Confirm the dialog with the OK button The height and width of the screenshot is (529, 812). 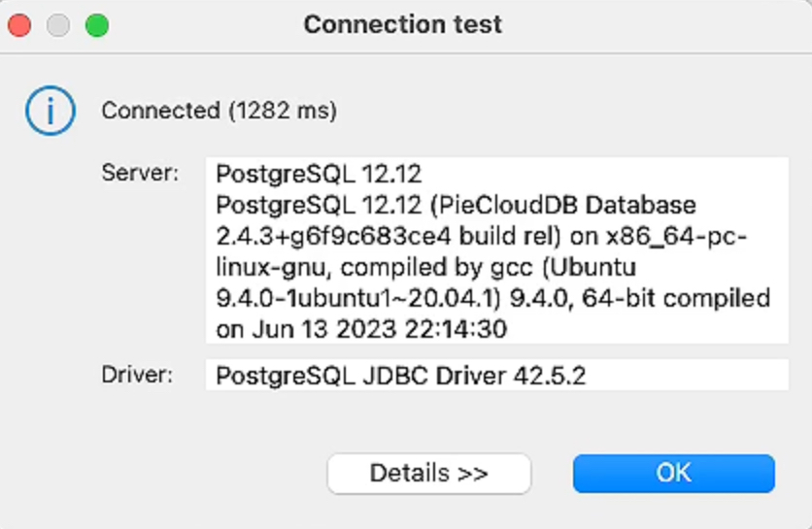tap(674, 473)
